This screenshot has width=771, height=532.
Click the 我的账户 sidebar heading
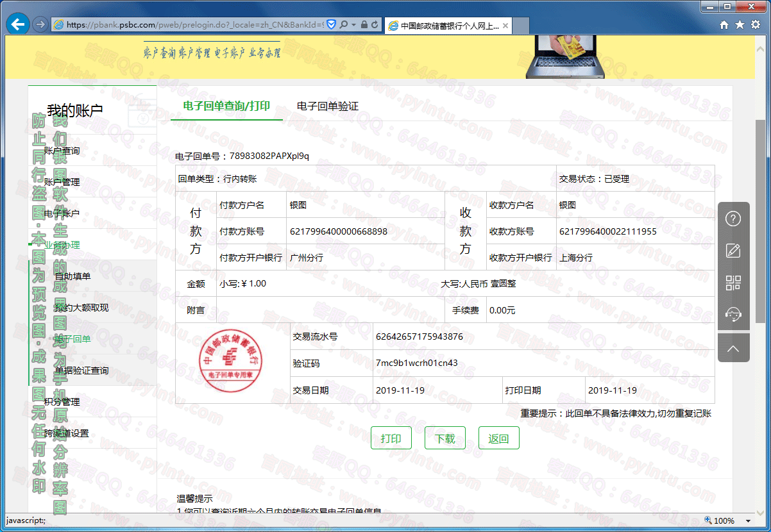pos(75,111)
